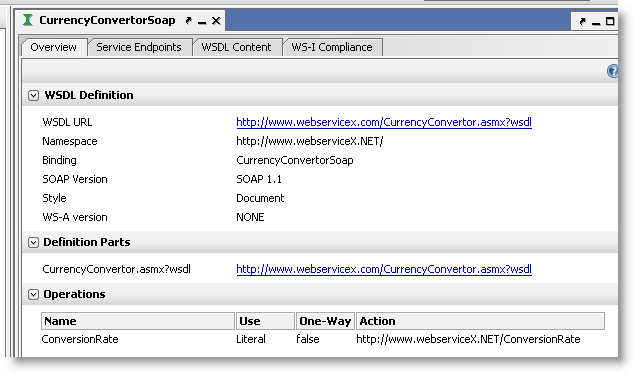The height and width of the screenshot is (373, 634).
Task: Minimize the outer desktop pane
Action: (596, 22)
